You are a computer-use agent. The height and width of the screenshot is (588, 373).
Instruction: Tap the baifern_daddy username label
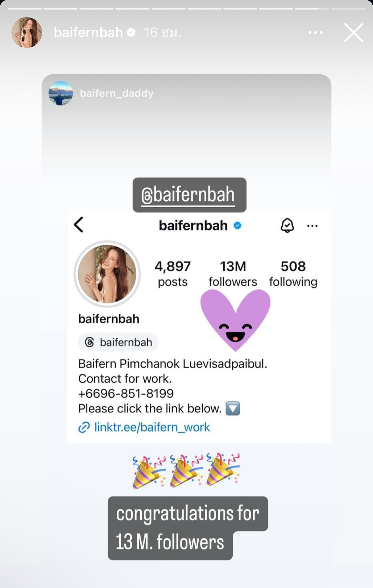pos(117,93)
